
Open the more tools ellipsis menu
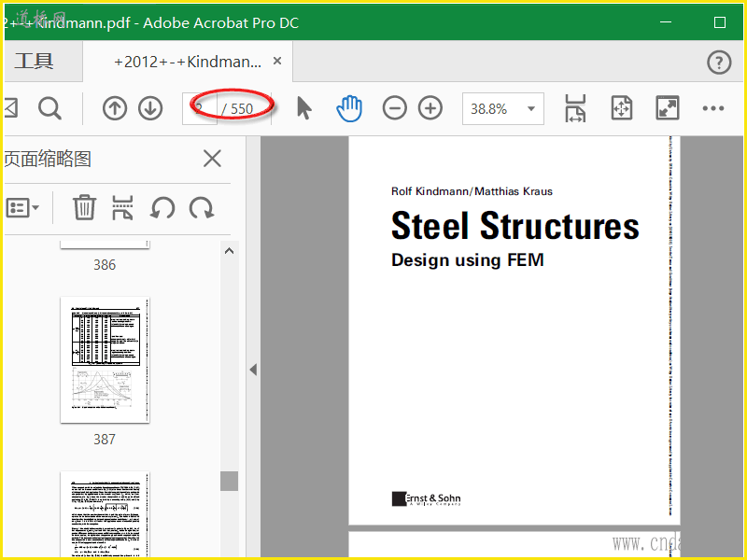click(x=713, y=108)
